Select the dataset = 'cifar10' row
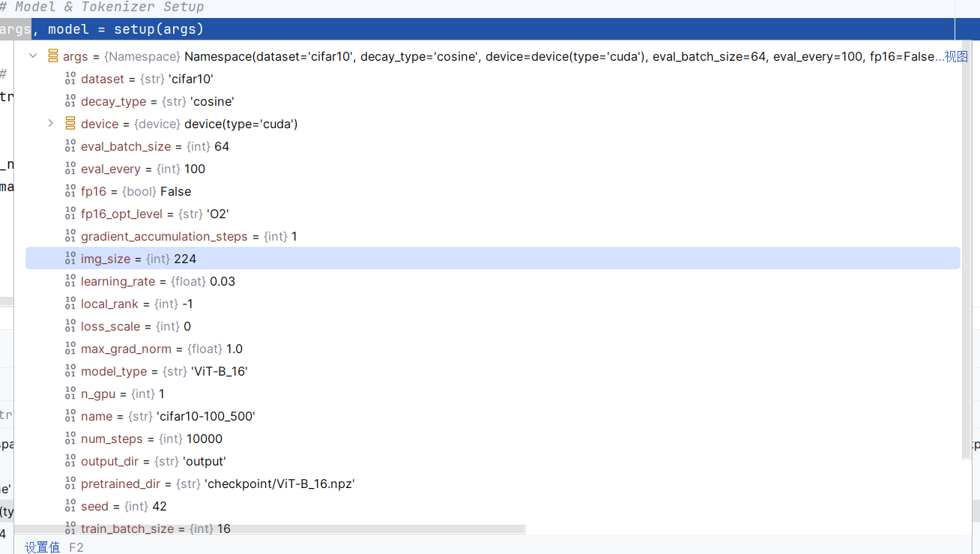This screenshot has width=980, height=554. (x=493, y=79)
